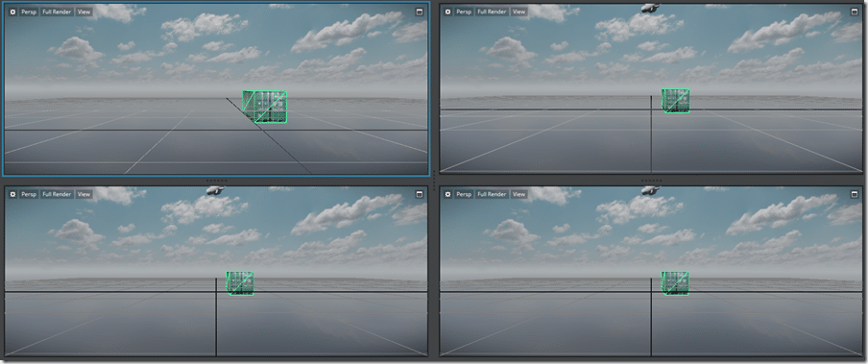Image resolution: width=868 pixels, height=364 pixels.
Task: Open settings gear in bottom-left viewport
Action: coord(12,194)
